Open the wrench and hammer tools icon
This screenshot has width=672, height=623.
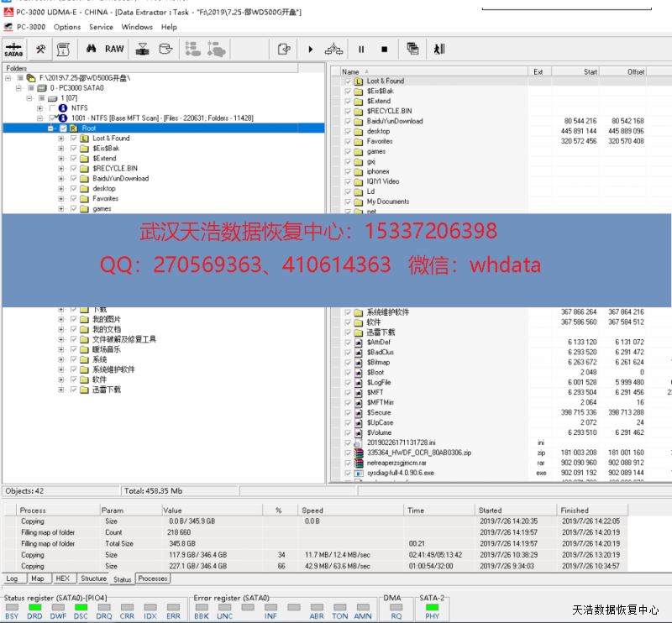[39, 50]
